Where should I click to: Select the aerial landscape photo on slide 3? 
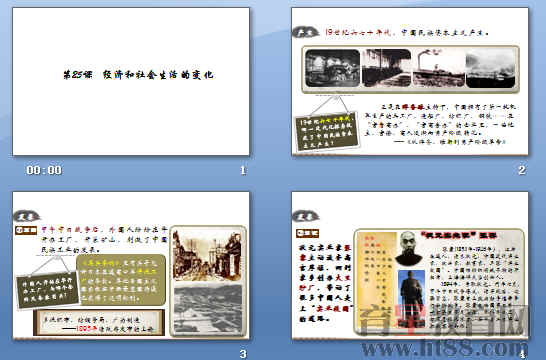pos(207,309)
